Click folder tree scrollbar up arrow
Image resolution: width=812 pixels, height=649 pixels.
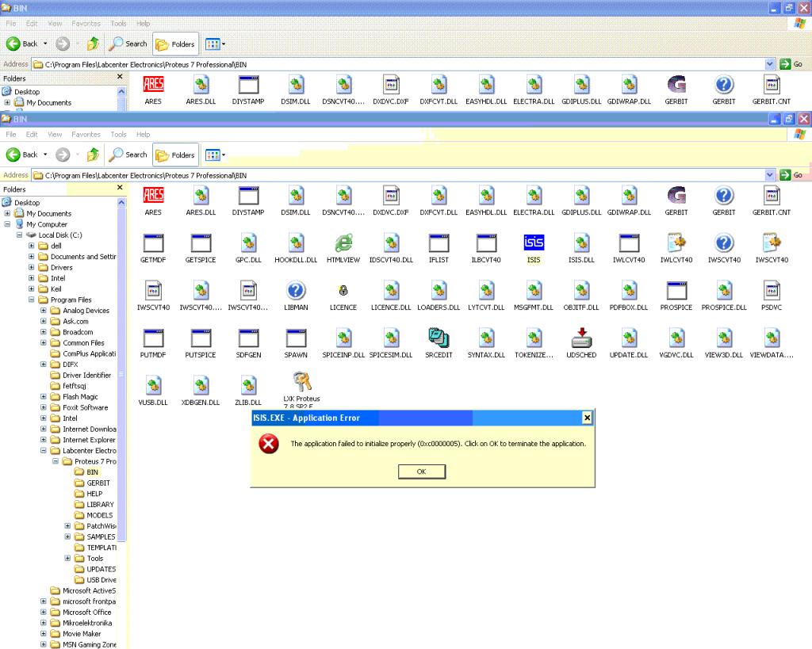pyautogui.click(x=121, y=202)
